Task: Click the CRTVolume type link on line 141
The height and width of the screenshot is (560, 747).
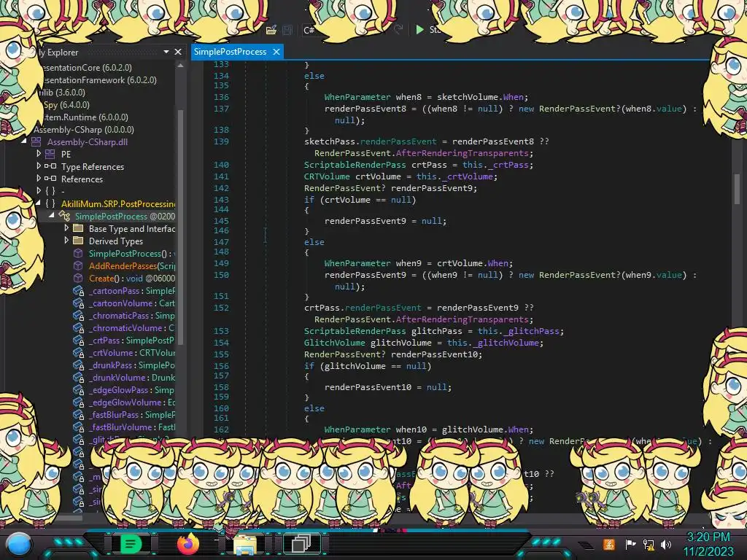Action: coord(327,176)
